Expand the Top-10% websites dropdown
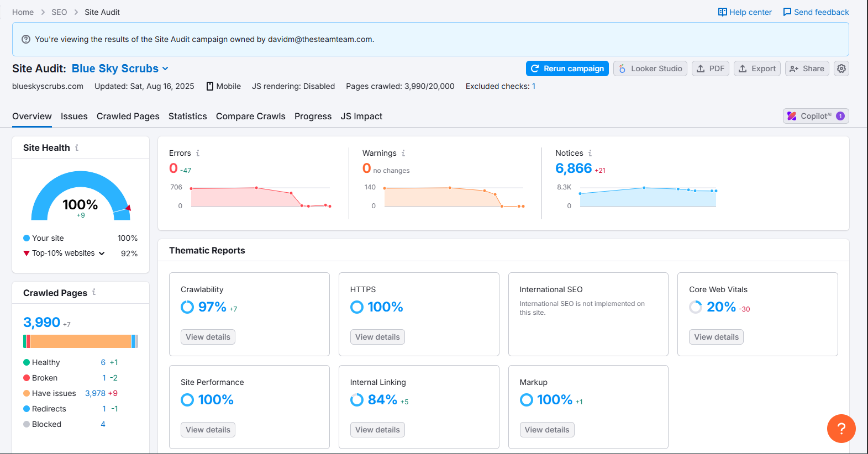Image resolution: width=868 pixels, height=454 pixels. point(102,254)
